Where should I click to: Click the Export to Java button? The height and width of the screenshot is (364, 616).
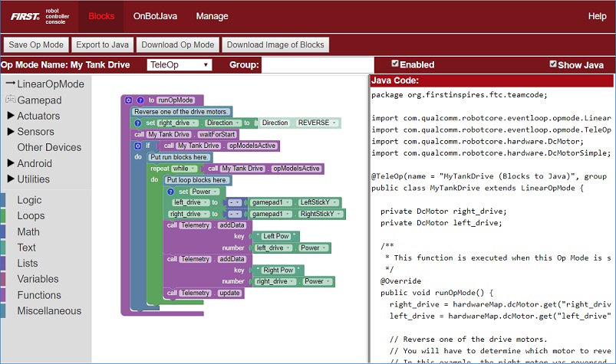[103, 44]
